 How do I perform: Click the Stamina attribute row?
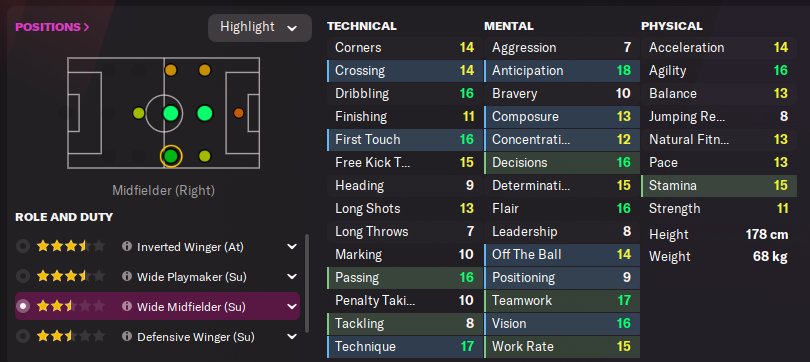[719, 185]
